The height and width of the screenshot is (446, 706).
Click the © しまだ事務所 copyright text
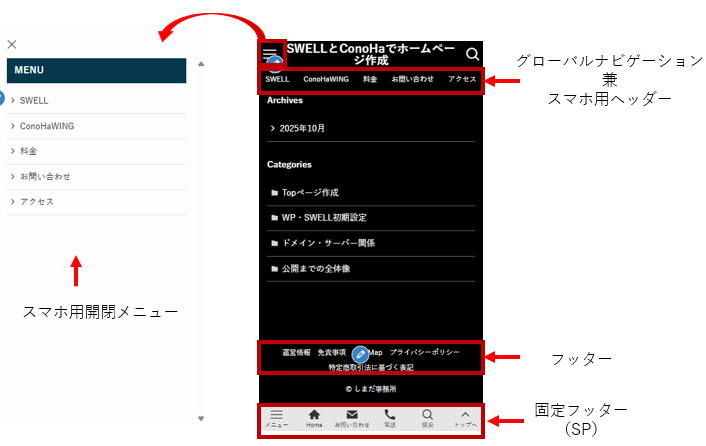(371, 389)
